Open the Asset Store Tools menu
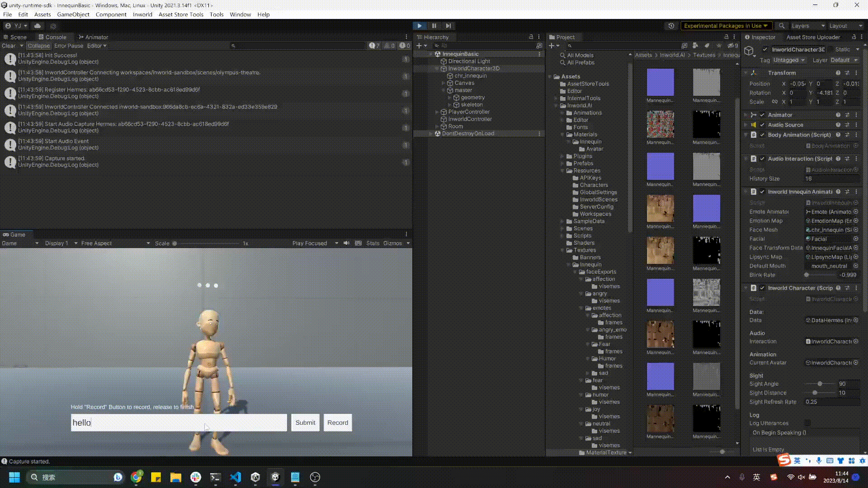The width and height of the screenshot is (868, 488). pyautogui.click(x=181, y=14)
